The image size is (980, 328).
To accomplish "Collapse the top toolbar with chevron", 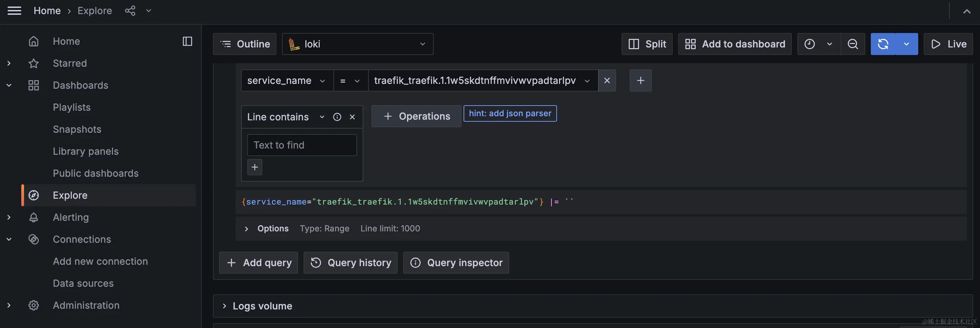I will [966, 11].
